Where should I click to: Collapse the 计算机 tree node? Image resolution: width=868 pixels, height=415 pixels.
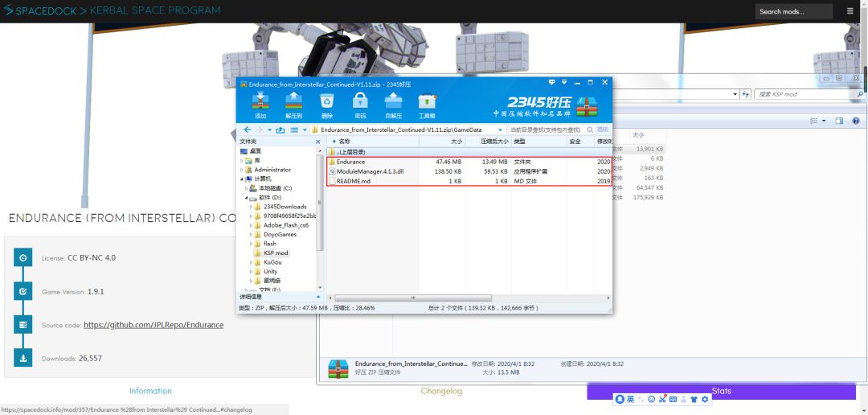242,179
